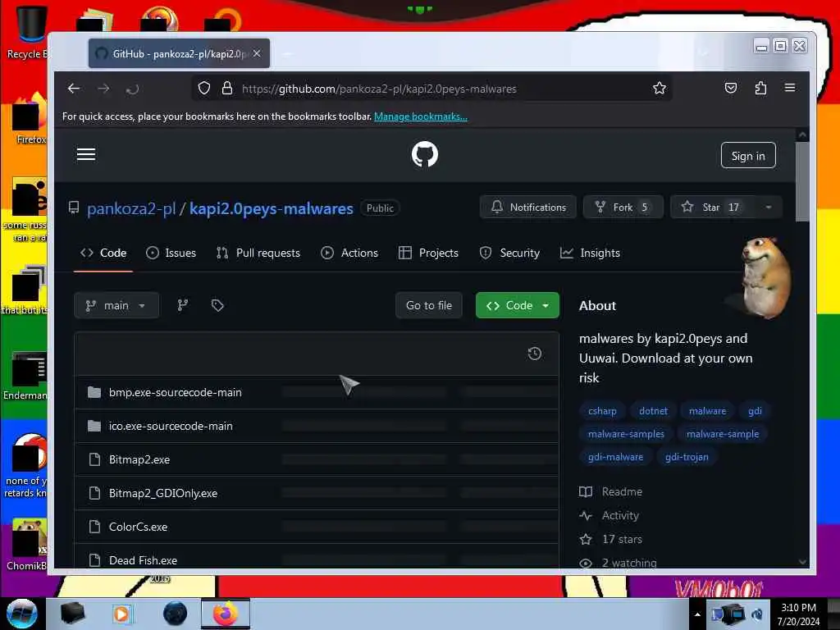Click the Go to file button
Viewport: 840px width, 630px height.
point(428,305)
